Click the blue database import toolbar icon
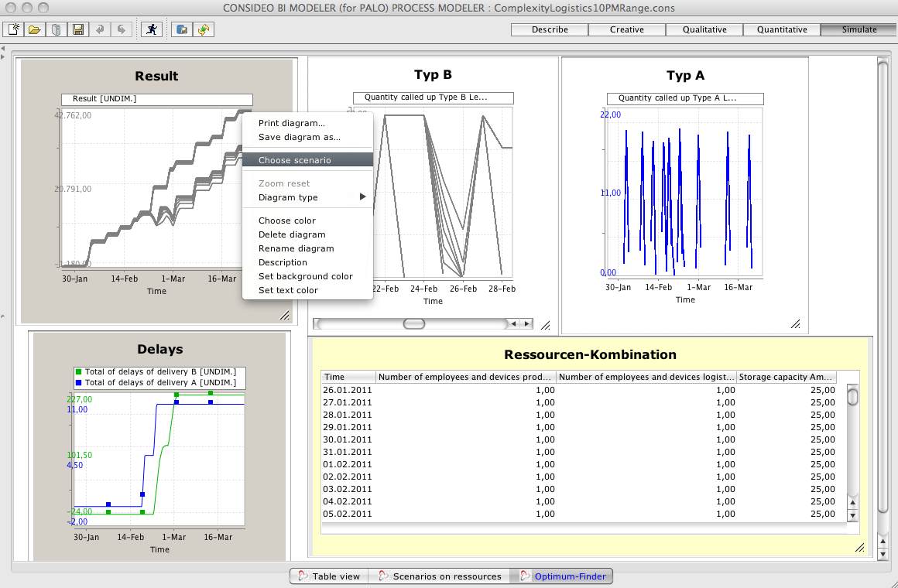The image size is (898, 588). click(182, 29)
